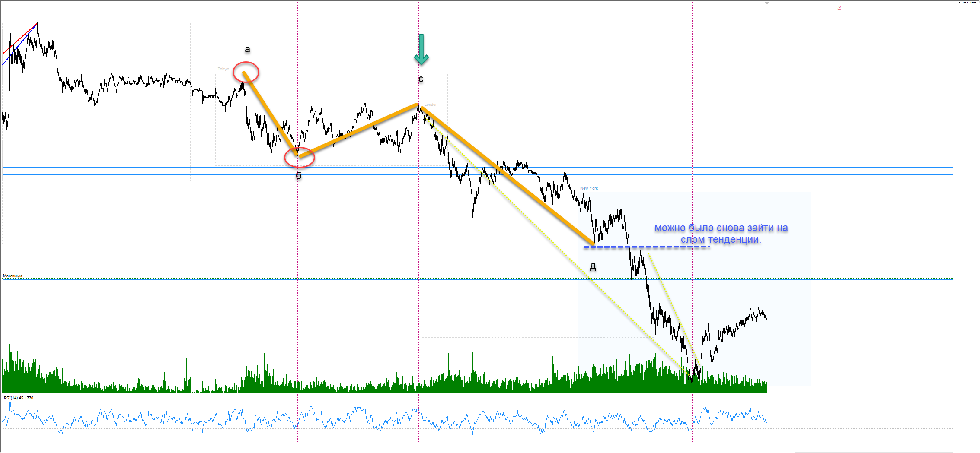Click the green down arrow above point c

click(421, 49)
